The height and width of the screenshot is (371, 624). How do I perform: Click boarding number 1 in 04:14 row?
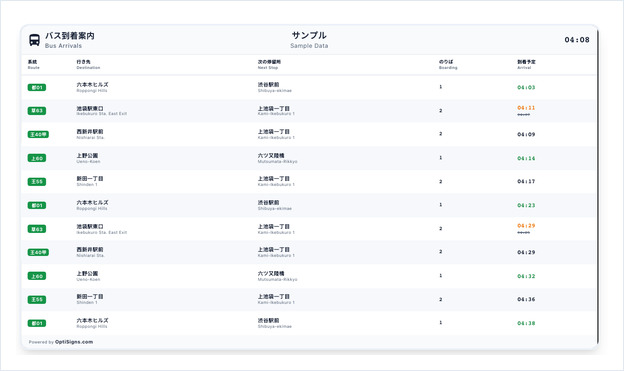click(441, 158)
